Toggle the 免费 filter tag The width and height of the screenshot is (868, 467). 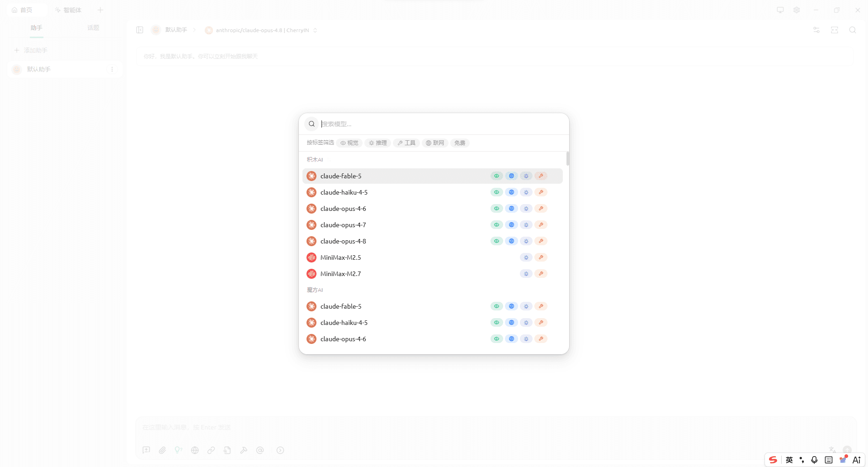[x=460, y=143]
